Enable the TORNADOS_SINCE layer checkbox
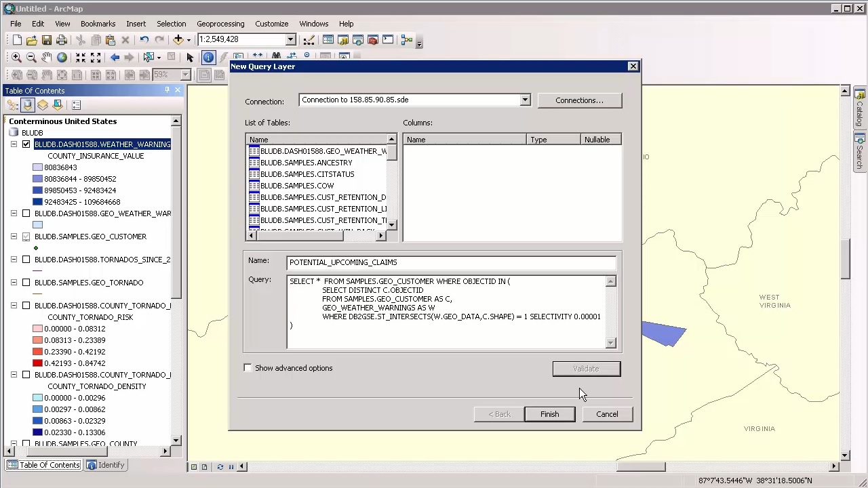868x488 pixels. pyautogui.click(x=26, y=260)
